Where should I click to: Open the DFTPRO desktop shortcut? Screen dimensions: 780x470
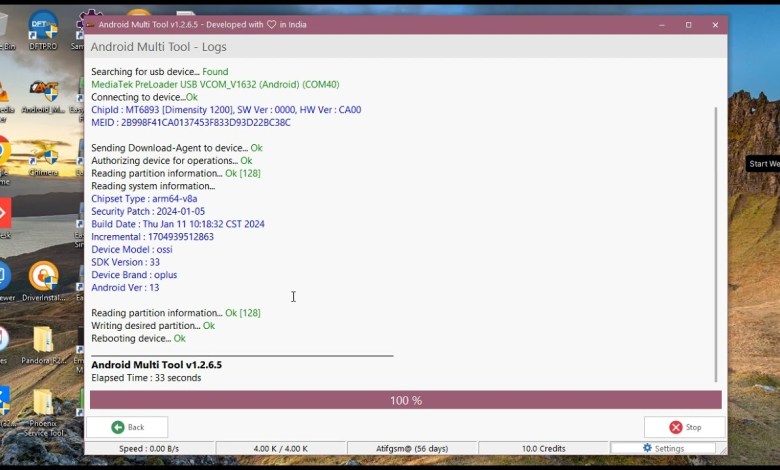(x=43, y=30)
